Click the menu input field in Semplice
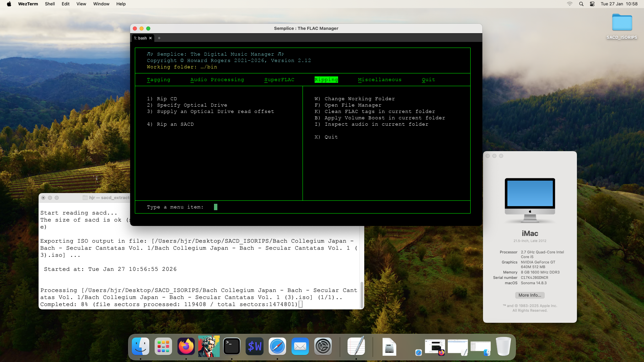This screenshot has width=644, height=362. [x=216, y=207]
